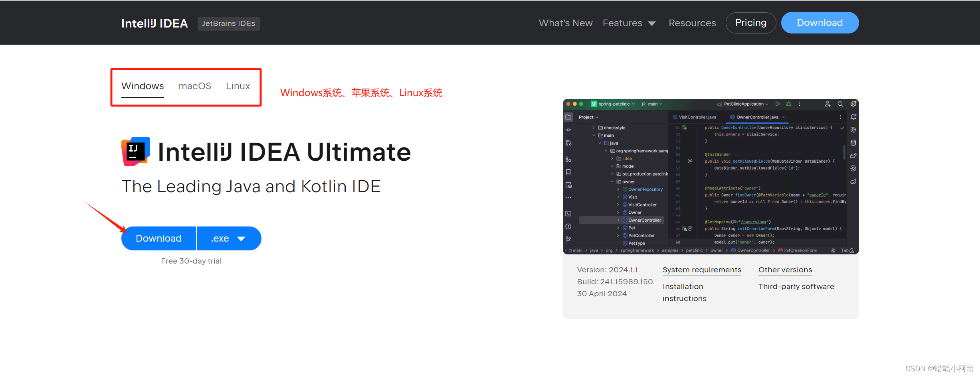The height and width of the screenshot is (376, 980).
Task: Expand the checkstyle folder in project tree
Action: pos(594,128)
